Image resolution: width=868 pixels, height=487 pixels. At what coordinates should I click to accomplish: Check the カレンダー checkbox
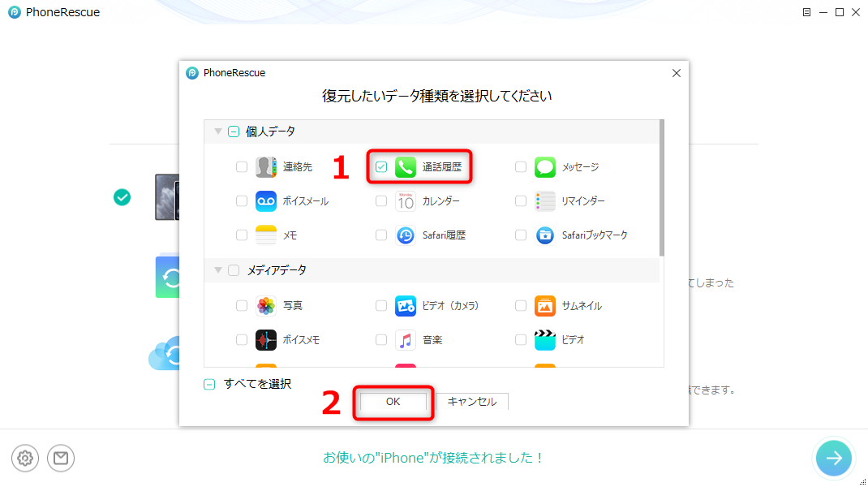[380, 201]
